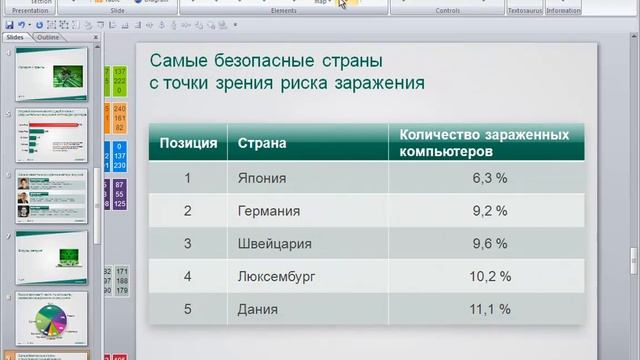
Task: Click the 'Страна' table header cell
Action: click(308, 142)
